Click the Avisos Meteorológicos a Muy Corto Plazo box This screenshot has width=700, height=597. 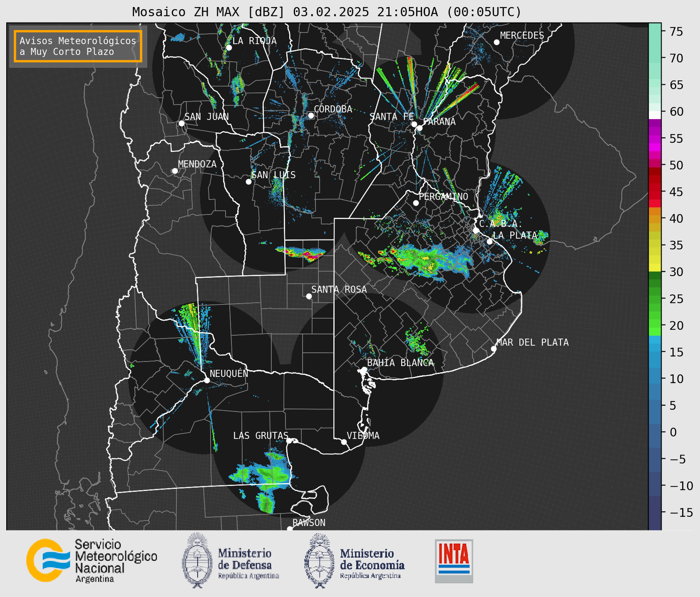tap(78, 46)
